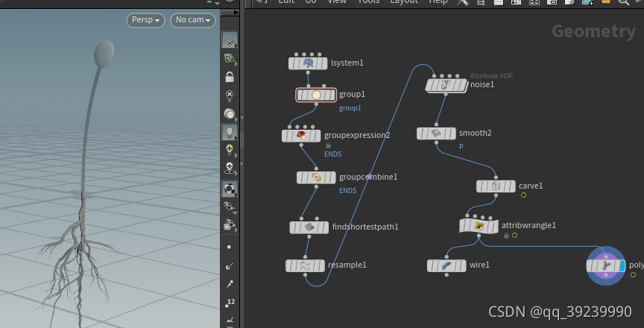Open the View menu in network editor
The width and height of the screenshot is (644, 328).
(337, 1)
